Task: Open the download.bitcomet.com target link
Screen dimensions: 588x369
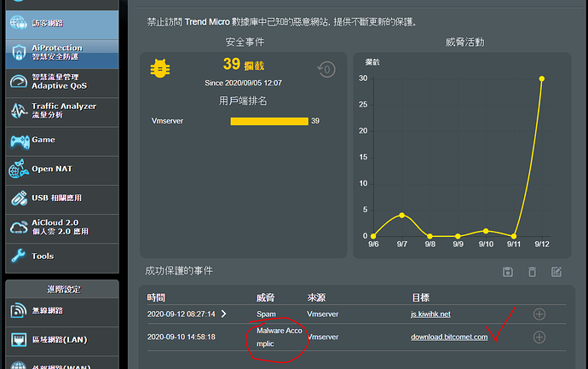Action: 449,337
